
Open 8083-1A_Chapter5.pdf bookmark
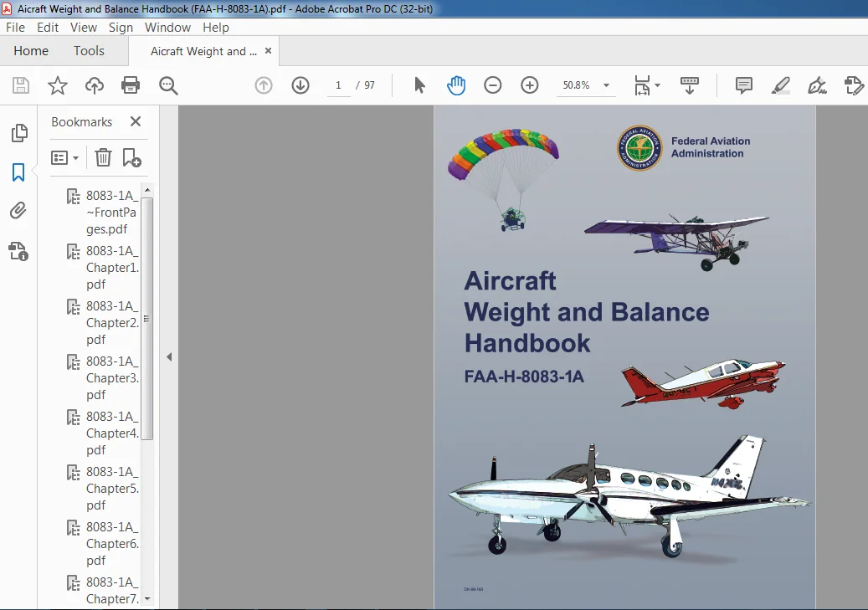pyautogui.click(x=112, y=489)
